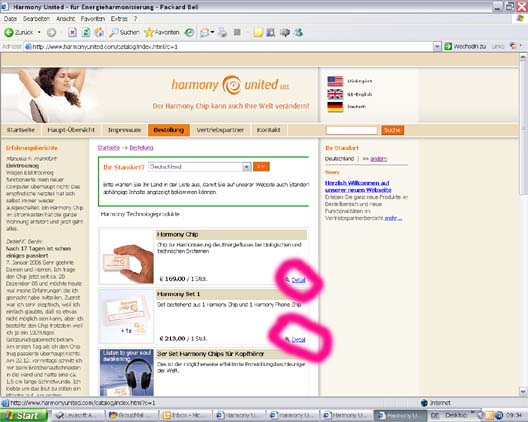The width and height of the screenshot is (528, 422).
Task: Switch to Lavasoft taskbar window
Action: pyautogui.click(x=78, y=416)
